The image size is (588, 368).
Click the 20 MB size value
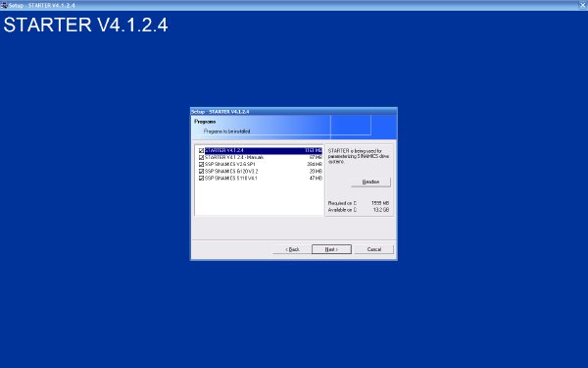click(316, 171)
